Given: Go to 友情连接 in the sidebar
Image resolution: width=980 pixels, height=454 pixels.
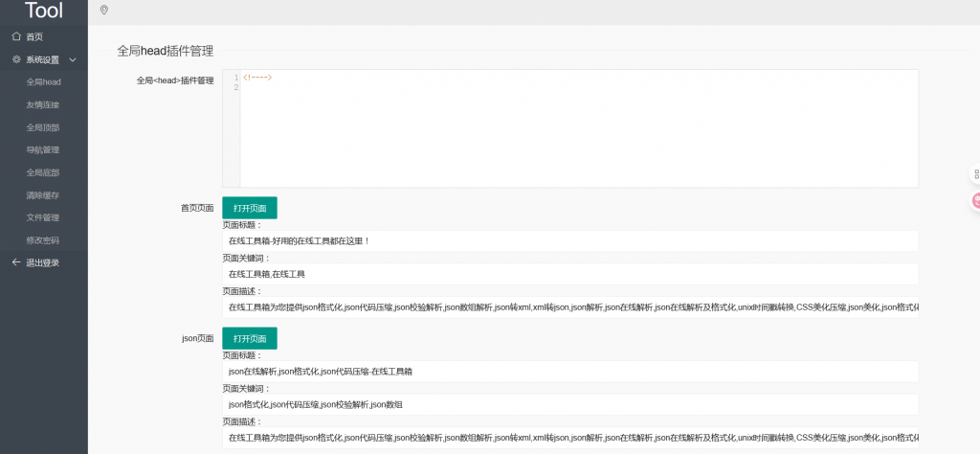Looking at the screenshot, I should point(43,104).
